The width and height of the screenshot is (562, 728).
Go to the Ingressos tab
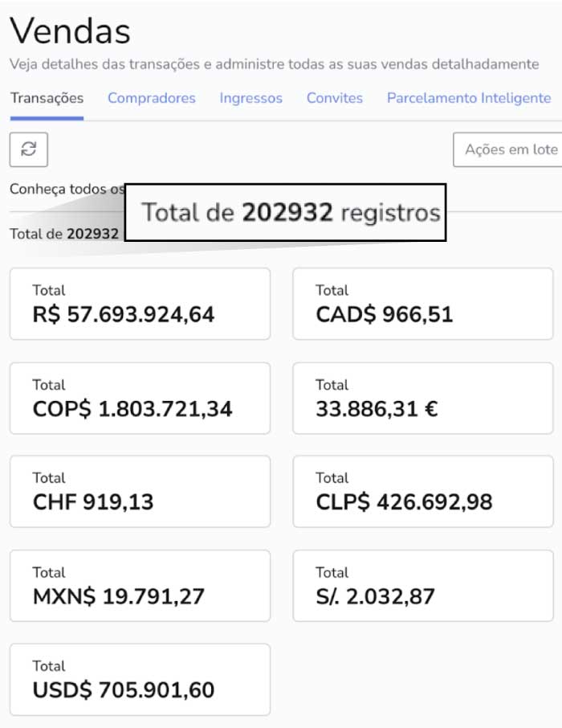click(x=251, y=98)
